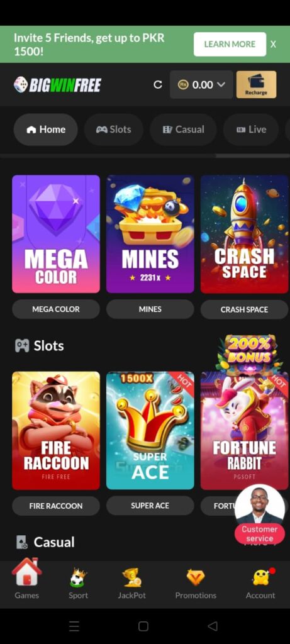Dismiss the invite friends banner
The width and height of the screenshot is (290, 644).
point(273,45)
